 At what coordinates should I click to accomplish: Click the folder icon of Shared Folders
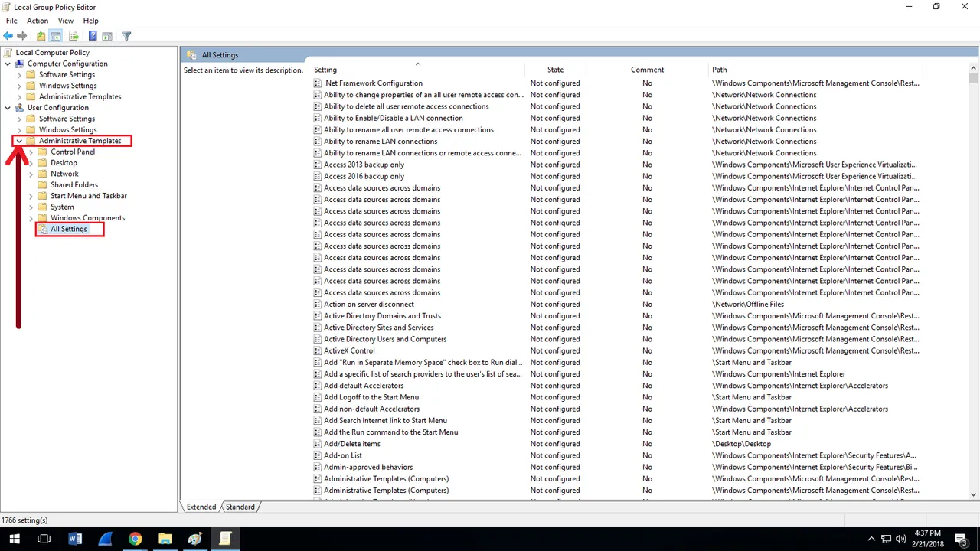point(43,185)
